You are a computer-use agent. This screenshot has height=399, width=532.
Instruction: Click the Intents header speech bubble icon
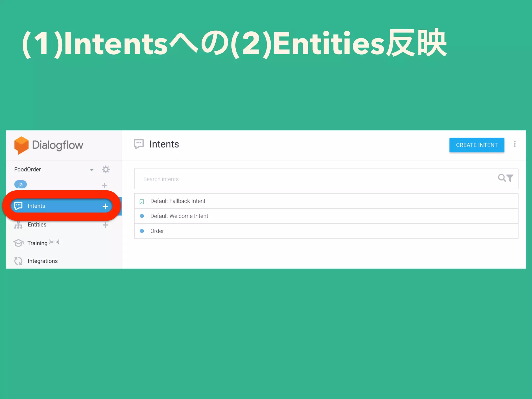click(x=139, y=144)
